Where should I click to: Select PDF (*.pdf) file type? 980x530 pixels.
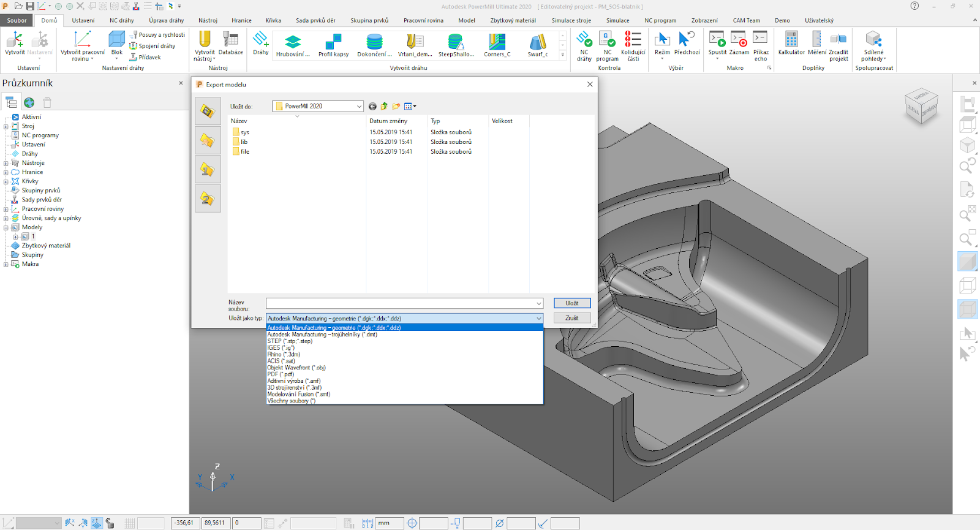point(405,374)
